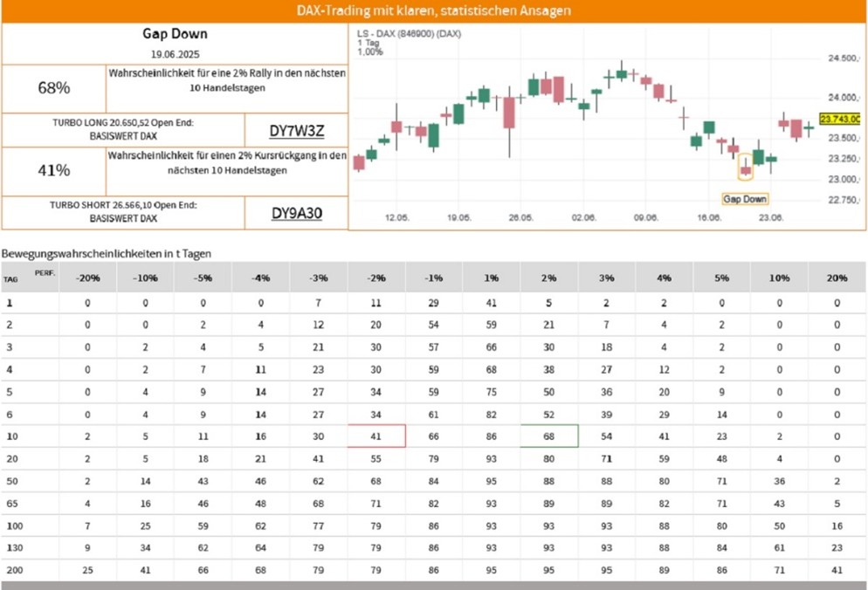868x590 pixels.
Task: Click the 2% Kursrückgang probability description text
Action: 227,162
